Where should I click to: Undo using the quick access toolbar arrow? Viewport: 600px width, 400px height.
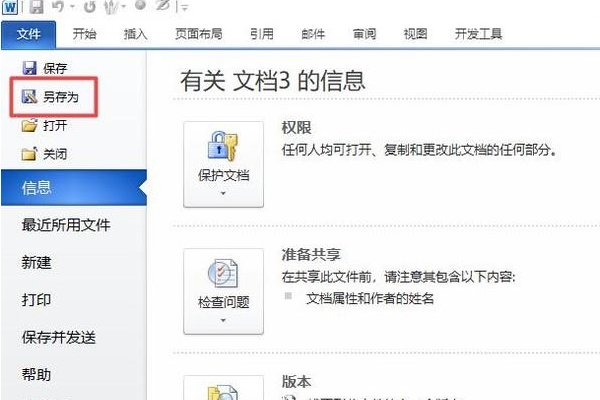58,6
